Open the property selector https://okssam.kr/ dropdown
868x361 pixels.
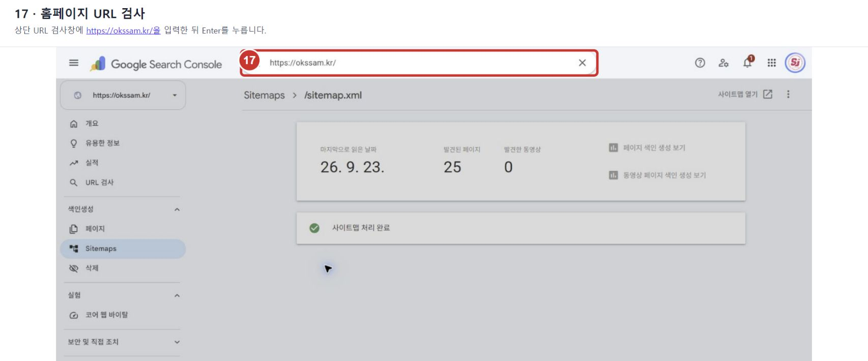[123, 95]
